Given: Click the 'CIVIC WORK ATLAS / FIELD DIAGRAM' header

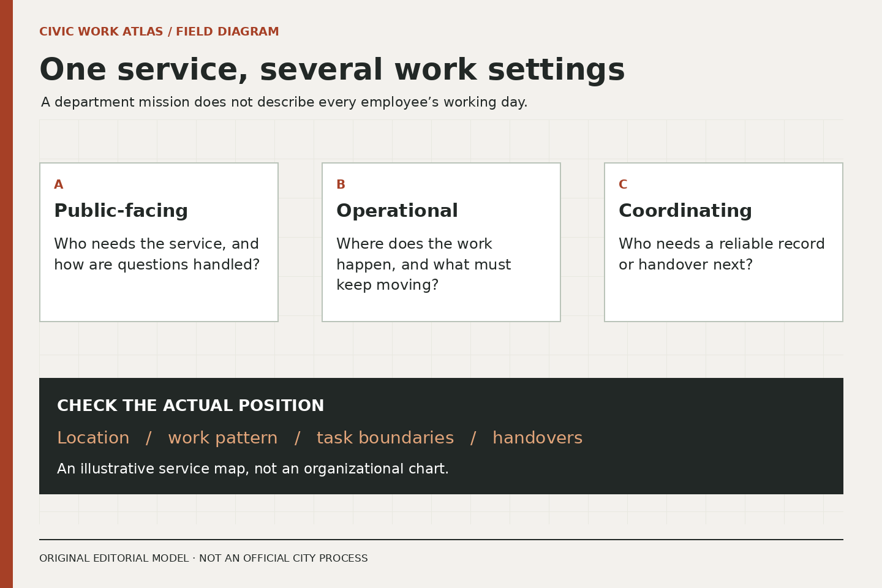Looking at the screenshot, I should click(159, 32).
